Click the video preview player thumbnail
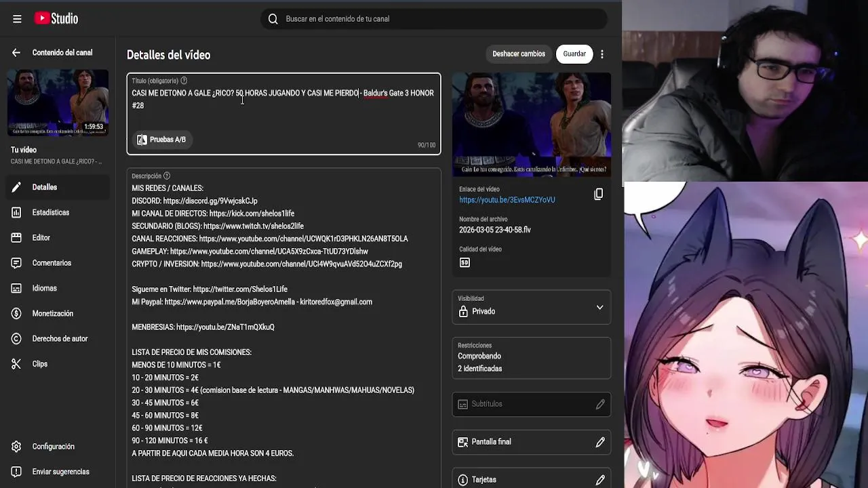The height and width of the screenshot is (488, 868). pos(532,125)
